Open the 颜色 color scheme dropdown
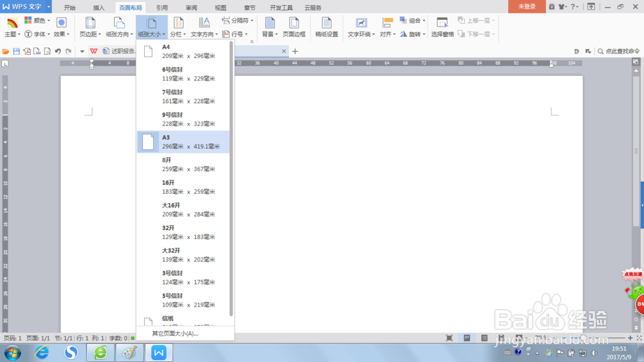This screenshot has width=644, height=362. click(37, 21)
